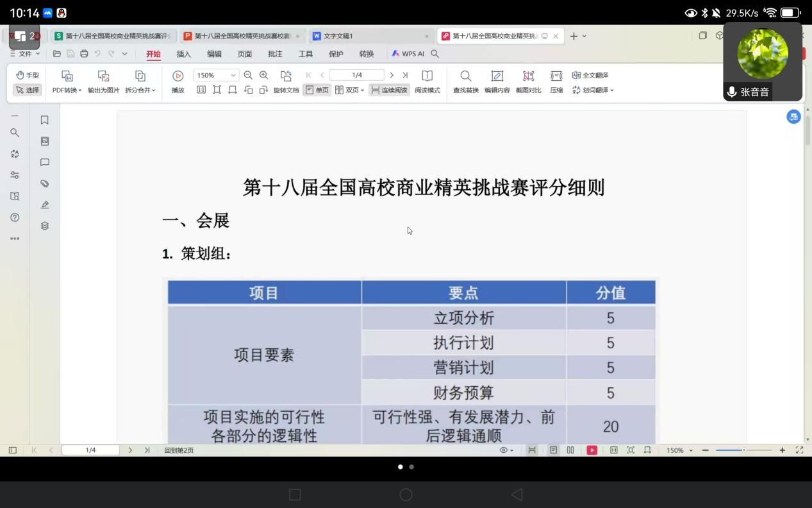Activate the Hand (手型) tool
The width and height of the screenshot is (812, 508).
tap(28, 75)
